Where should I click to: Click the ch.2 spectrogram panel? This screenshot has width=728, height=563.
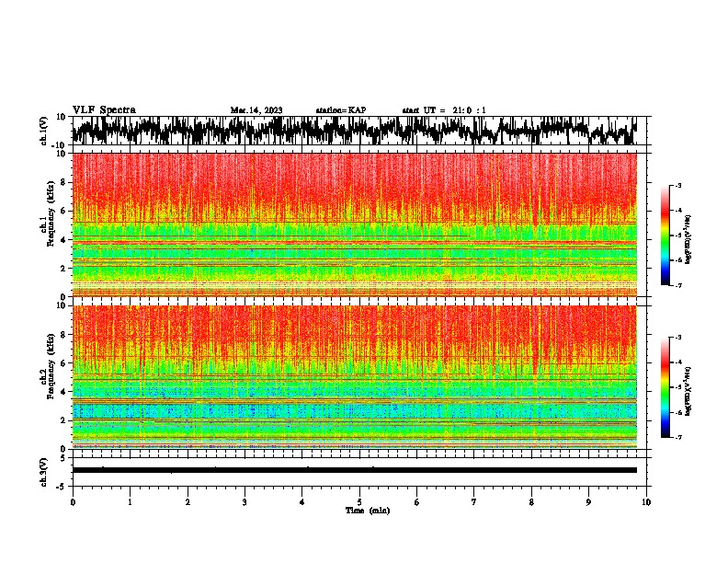coord(354,377)
